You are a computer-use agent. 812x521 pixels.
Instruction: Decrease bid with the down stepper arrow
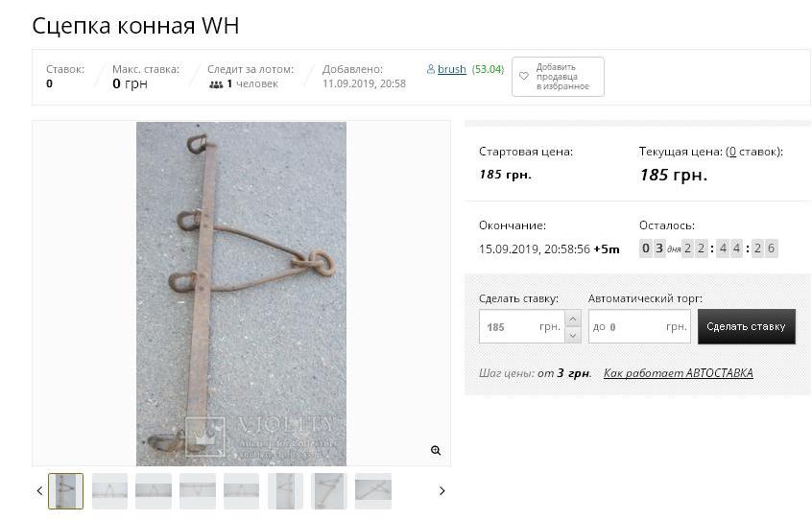point(573,335)
